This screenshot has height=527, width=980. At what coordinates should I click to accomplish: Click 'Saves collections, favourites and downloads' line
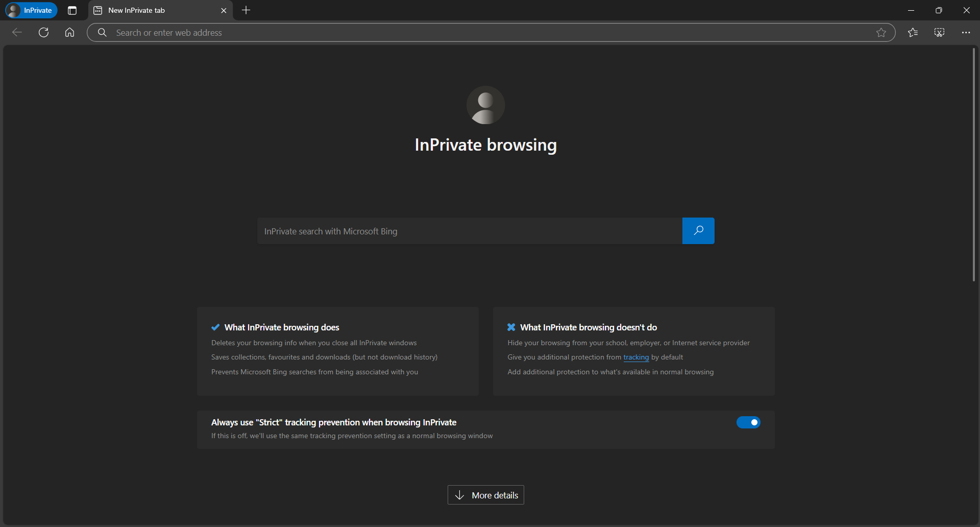coord(324,357)
